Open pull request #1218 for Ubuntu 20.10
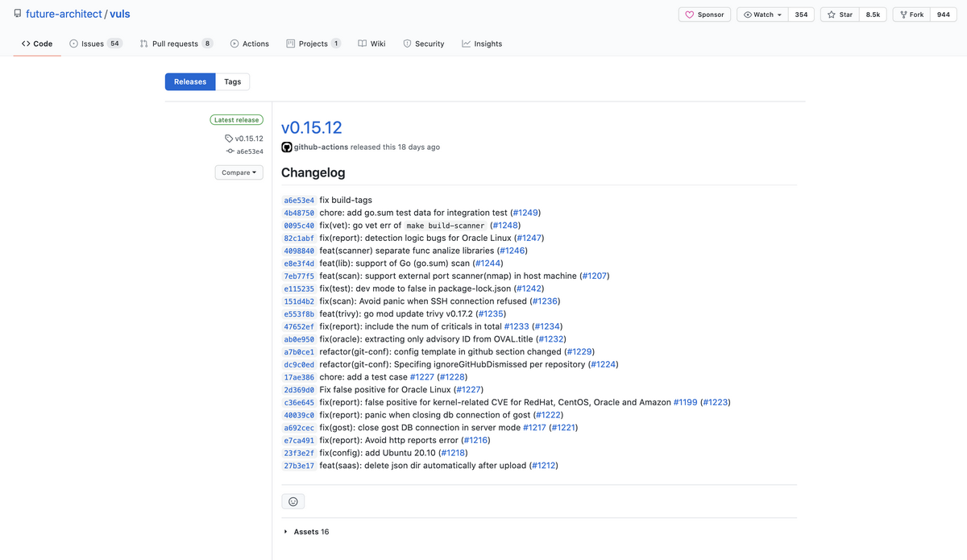 pos(454,453)
